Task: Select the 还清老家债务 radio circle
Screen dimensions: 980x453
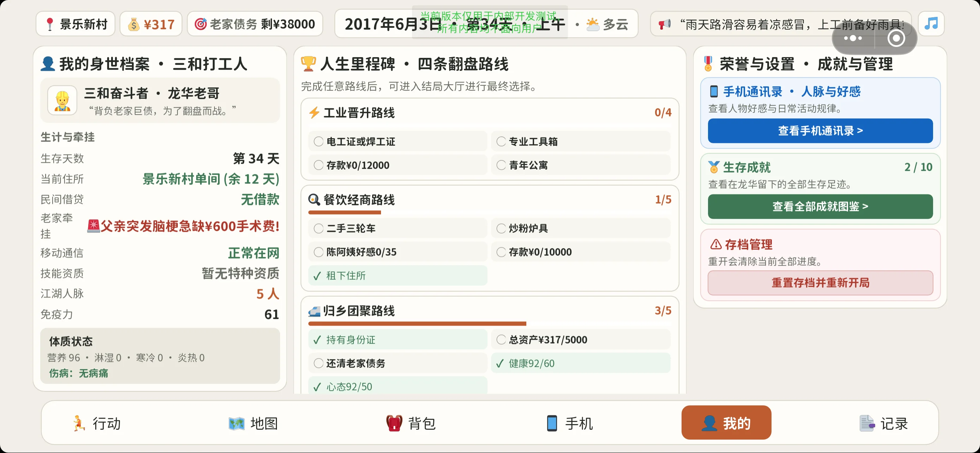Action: (x=318, y=363)
